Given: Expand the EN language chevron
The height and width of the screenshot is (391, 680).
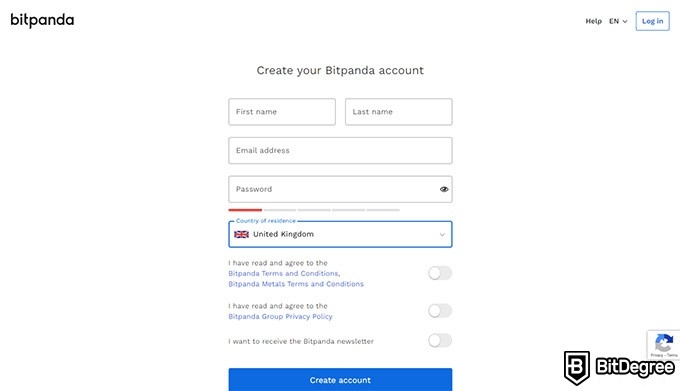Looking at the screenshot, I should [x=625, y=21].
